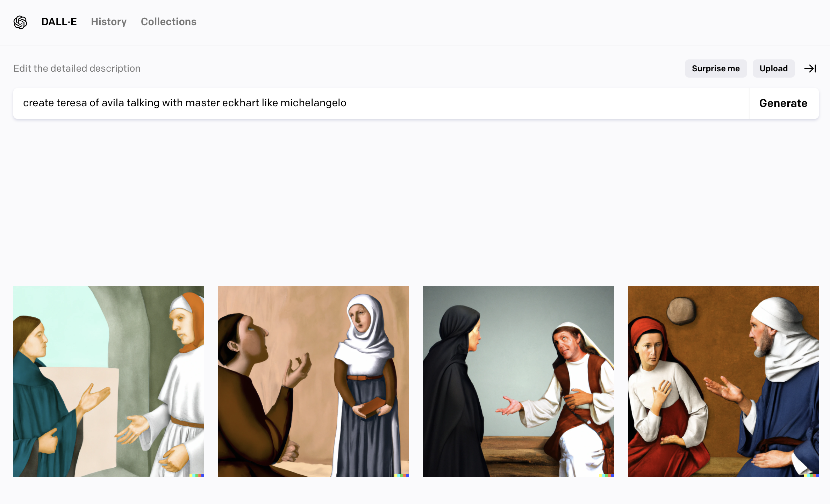
Task: Open second image with nun holding book
Action: click(313, 381)
